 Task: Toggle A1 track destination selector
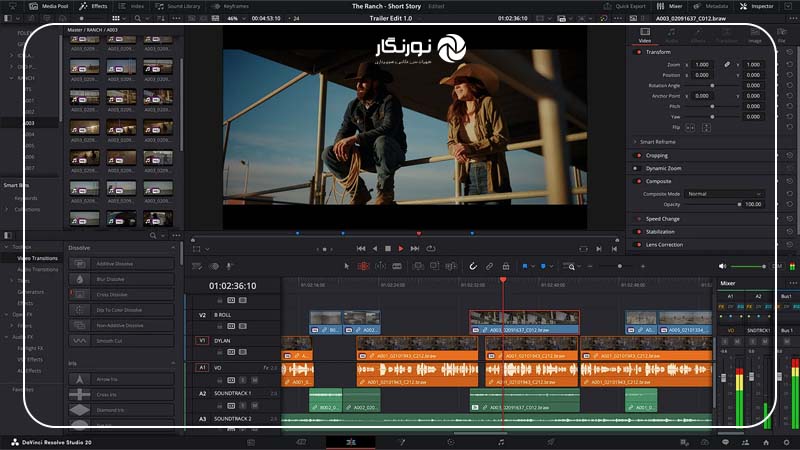202,367
